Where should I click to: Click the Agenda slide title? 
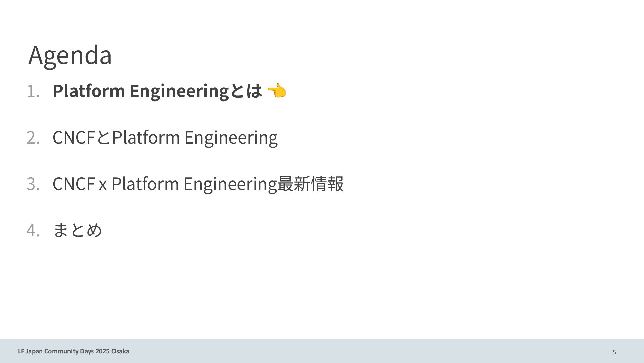tap(70, 55)
